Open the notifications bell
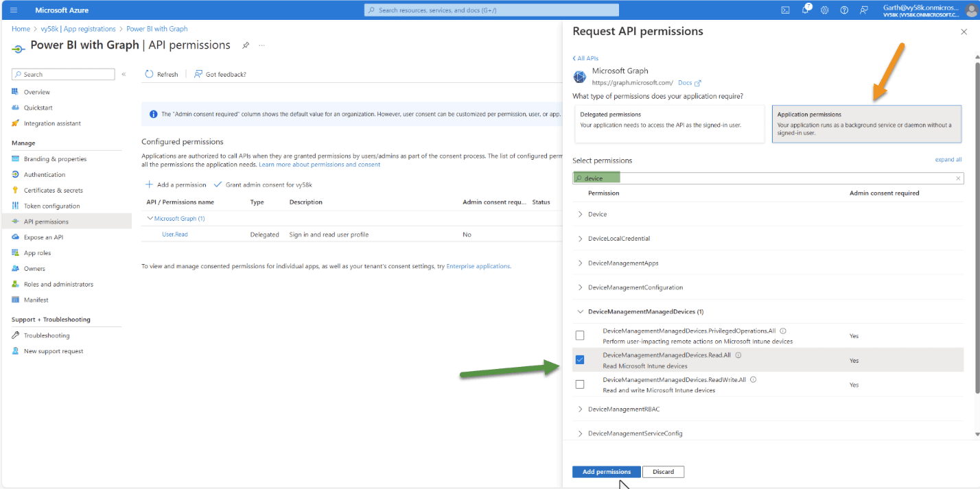 pos(805,10)
